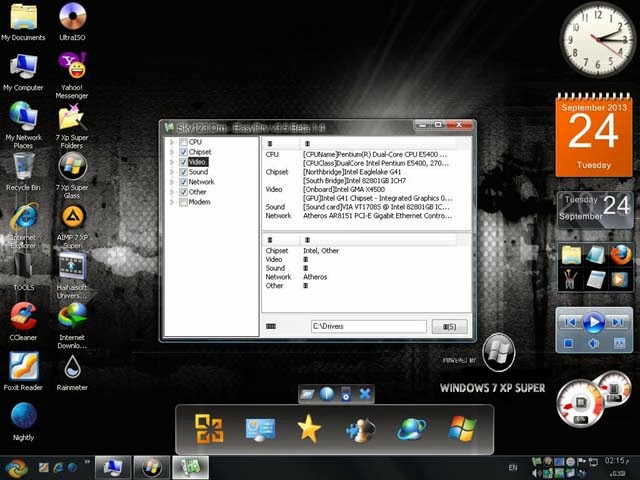Click the C:\Drivers path field

pyautogui.click(x=369, y=326)
